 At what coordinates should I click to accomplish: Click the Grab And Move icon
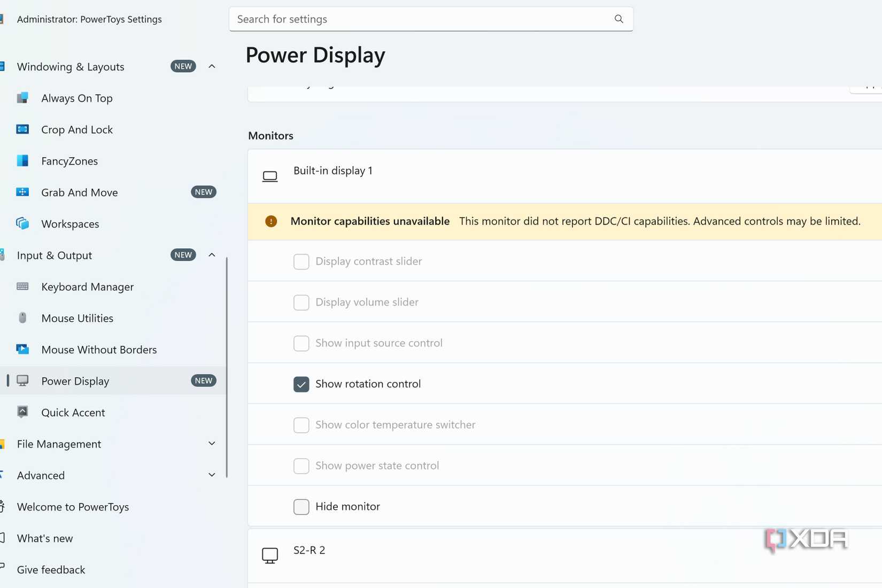(x=22, y=192)
